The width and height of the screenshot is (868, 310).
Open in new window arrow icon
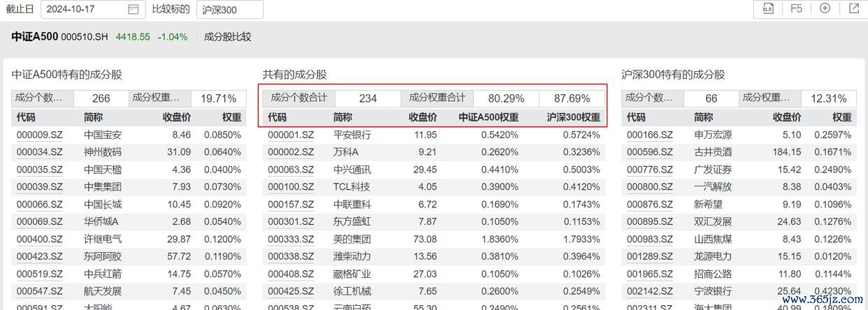pyautogui.click(x=853, y=8)
